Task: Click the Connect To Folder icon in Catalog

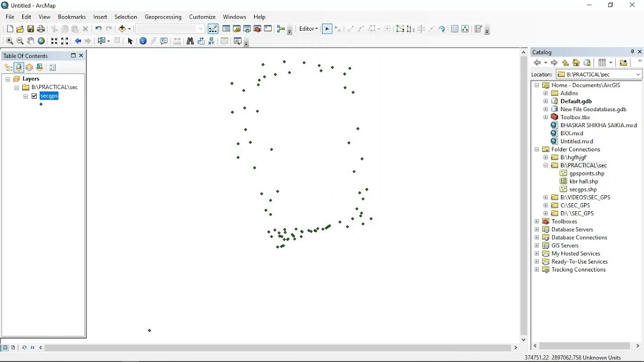Action: point(623,63)
